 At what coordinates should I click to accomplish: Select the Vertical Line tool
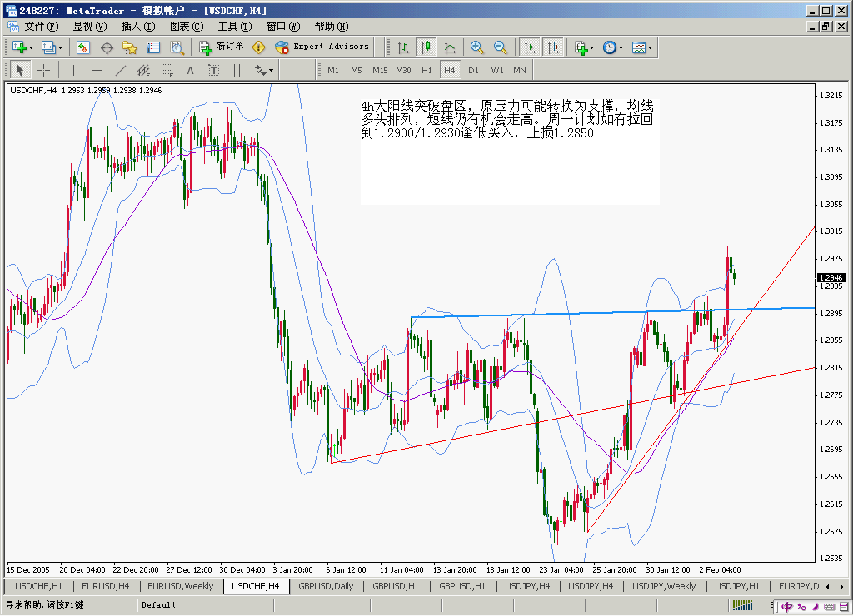(x=73, y=70)
